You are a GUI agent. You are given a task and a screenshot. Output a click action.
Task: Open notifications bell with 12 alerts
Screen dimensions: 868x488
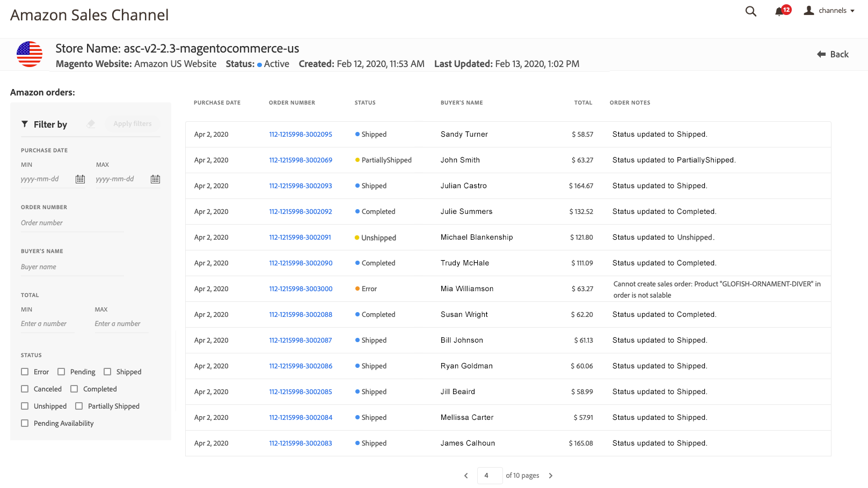pyautogui.click(x=783, y=11)
